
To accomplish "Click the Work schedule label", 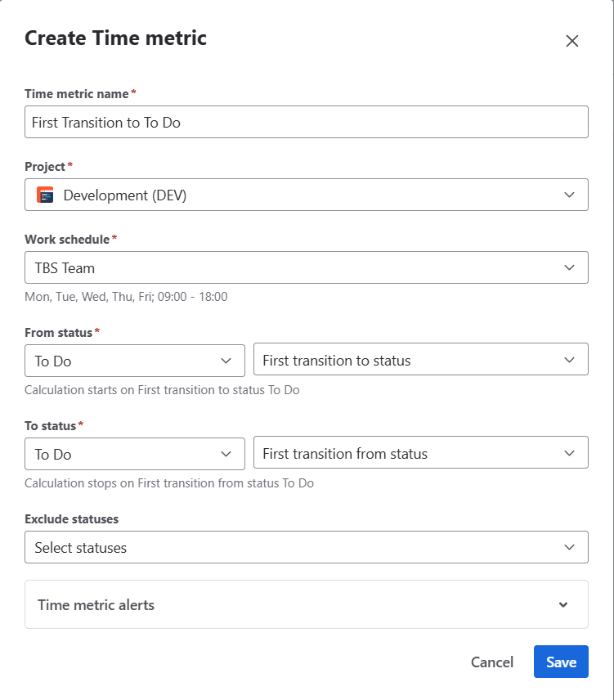I will (68, 240).
